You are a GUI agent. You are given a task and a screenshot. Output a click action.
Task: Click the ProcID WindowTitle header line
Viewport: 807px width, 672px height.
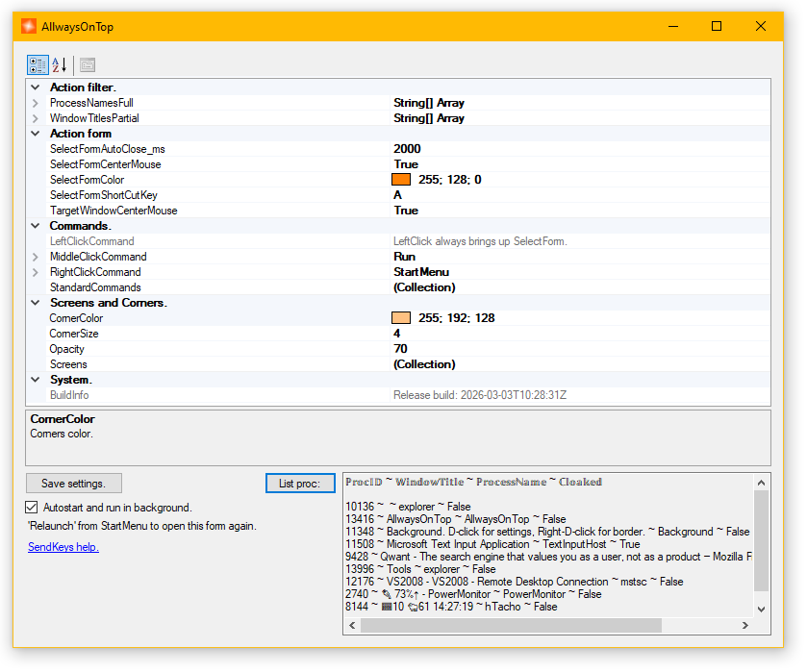pyautogui.click(x=474, y=484)
